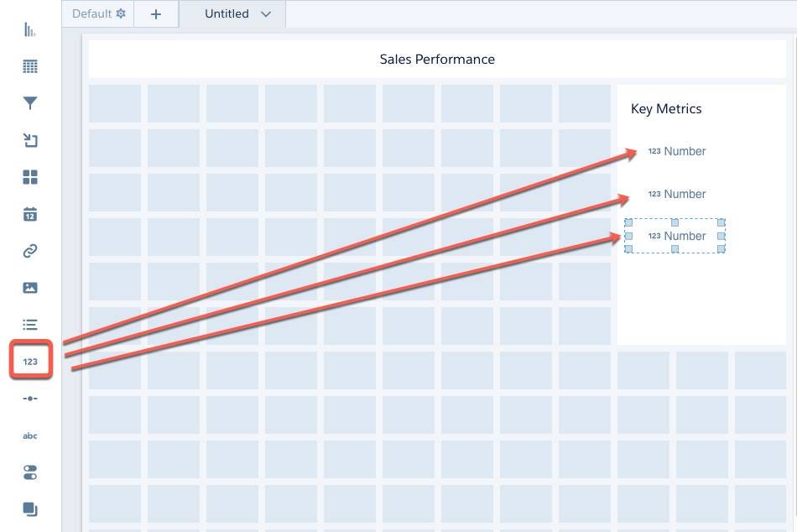Click the first Number widget under Key Metrics
Screen dimensions: 797x532
pos(676,151)
